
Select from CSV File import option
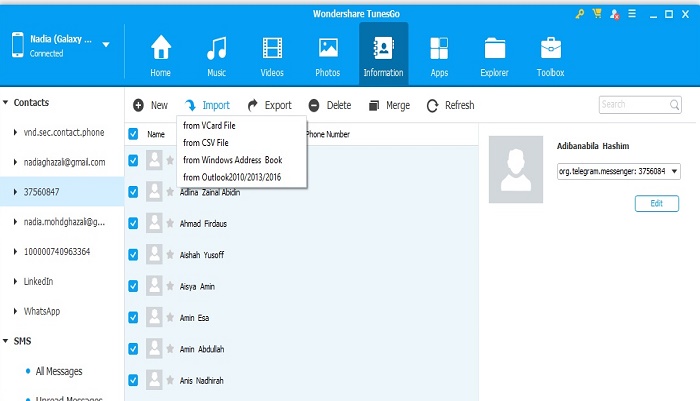(205, 143)
